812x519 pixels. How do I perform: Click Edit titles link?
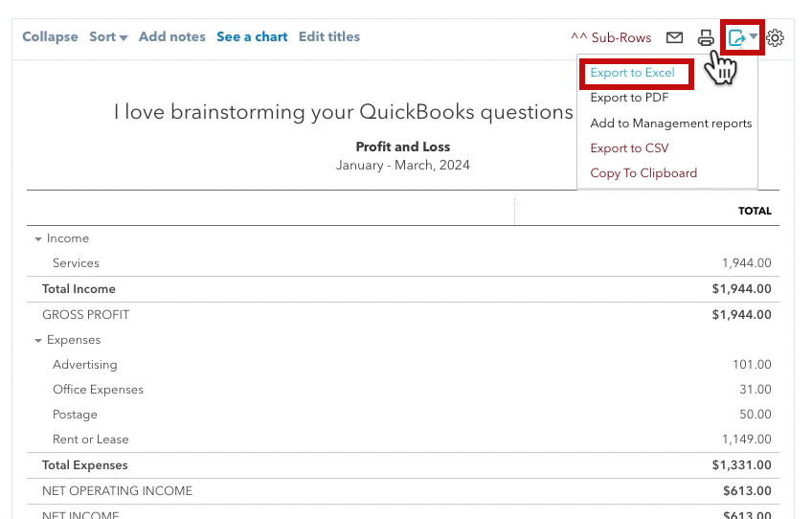point(328,36)
